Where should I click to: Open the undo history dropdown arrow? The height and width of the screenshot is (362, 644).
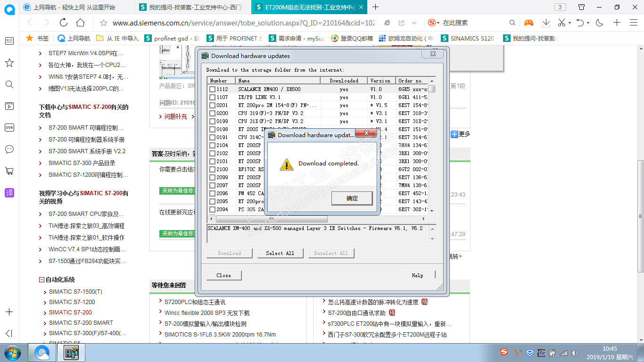[x=588, y=23]
